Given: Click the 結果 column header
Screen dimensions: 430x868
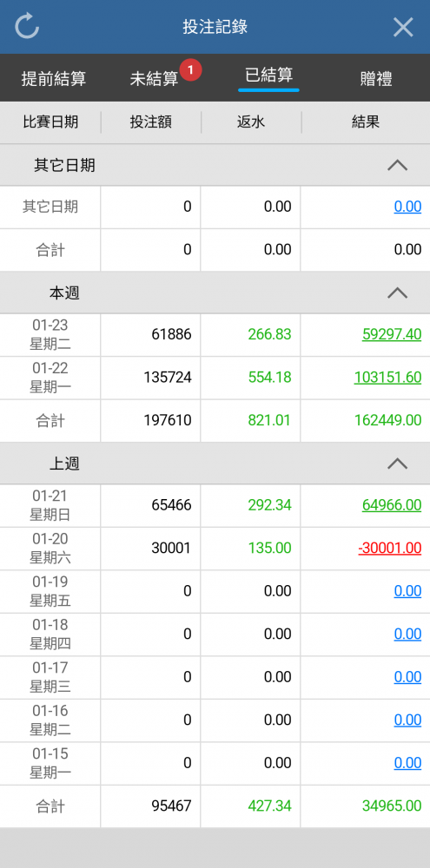Looking at the screenshot, I should tap(366, 122).
